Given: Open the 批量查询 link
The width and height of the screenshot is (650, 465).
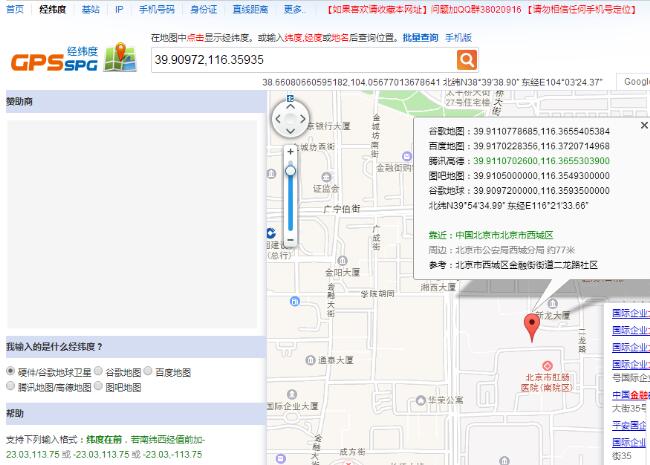Looking at the screenshot, I should 420,38.
